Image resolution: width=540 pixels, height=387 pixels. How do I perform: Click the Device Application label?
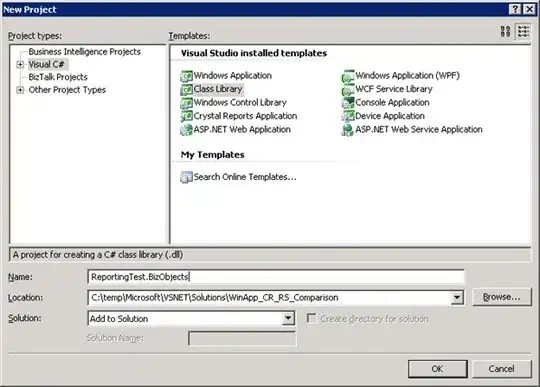(x=390, y=116)
